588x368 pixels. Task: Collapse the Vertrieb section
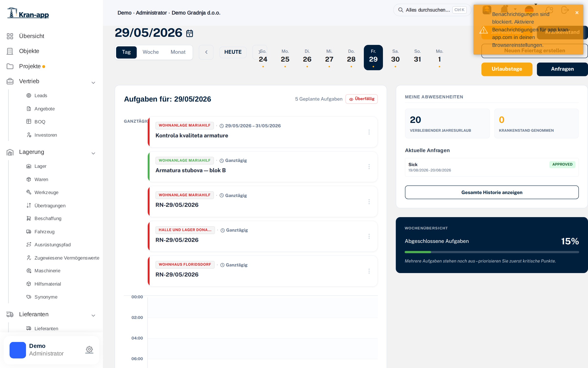click(x=93, y=83)
